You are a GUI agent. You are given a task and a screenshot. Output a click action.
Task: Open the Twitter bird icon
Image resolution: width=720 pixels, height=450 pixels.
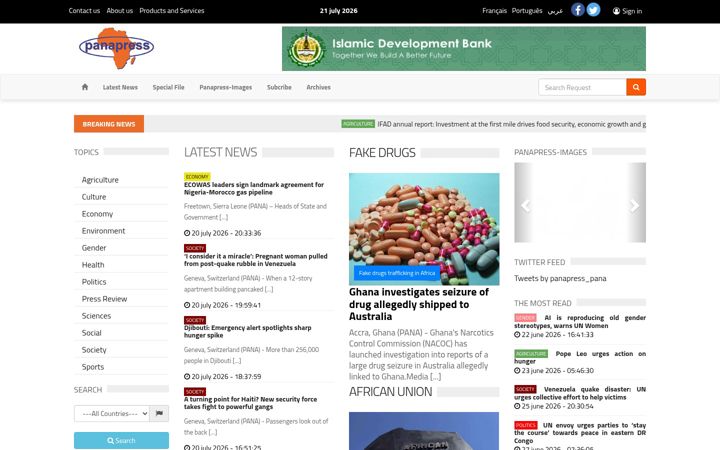593,10
